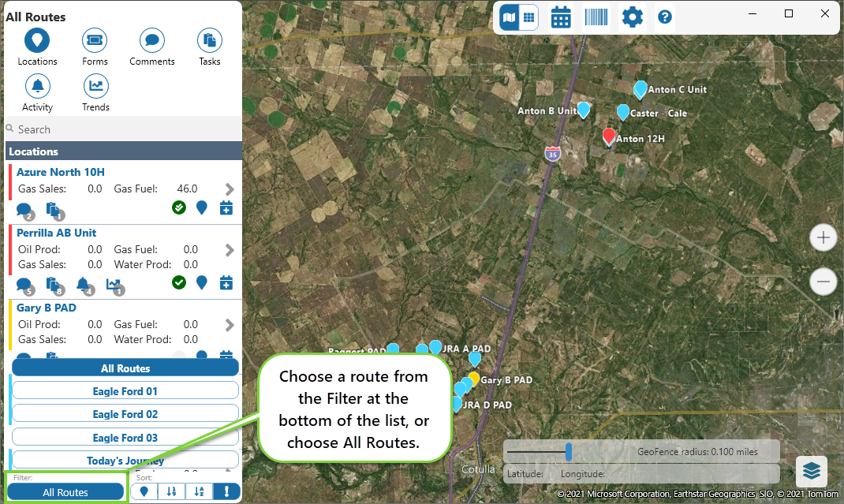Image resolution: width=844 pixels, height=504 pixels.
Task: Add calendar entry for Perrilla AB Unit
Action: coord(226,282)
